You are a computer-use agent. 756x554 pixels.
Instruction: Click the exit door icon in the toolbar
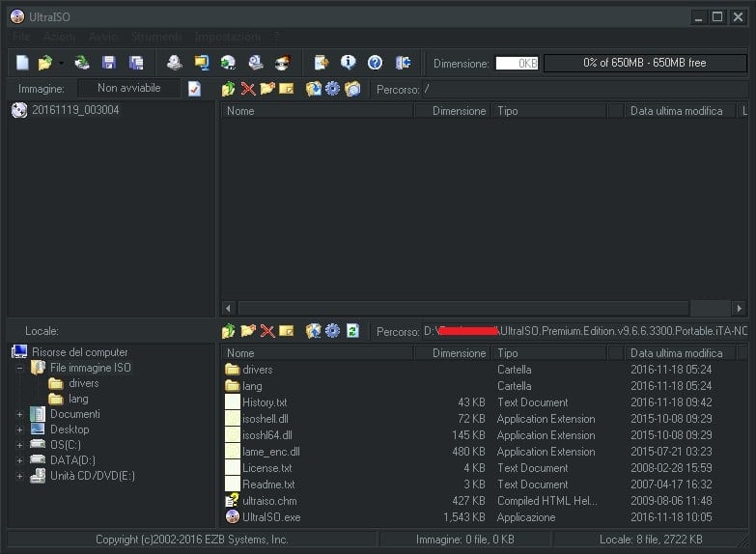pyautogui.click(x=403, y=63)
